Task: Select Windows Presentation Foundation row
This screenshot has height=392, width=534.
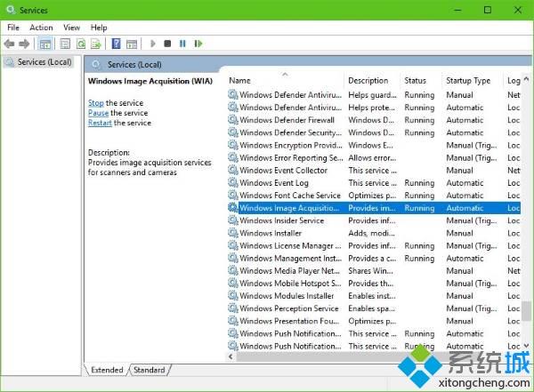Action: [x=374, y=321]
